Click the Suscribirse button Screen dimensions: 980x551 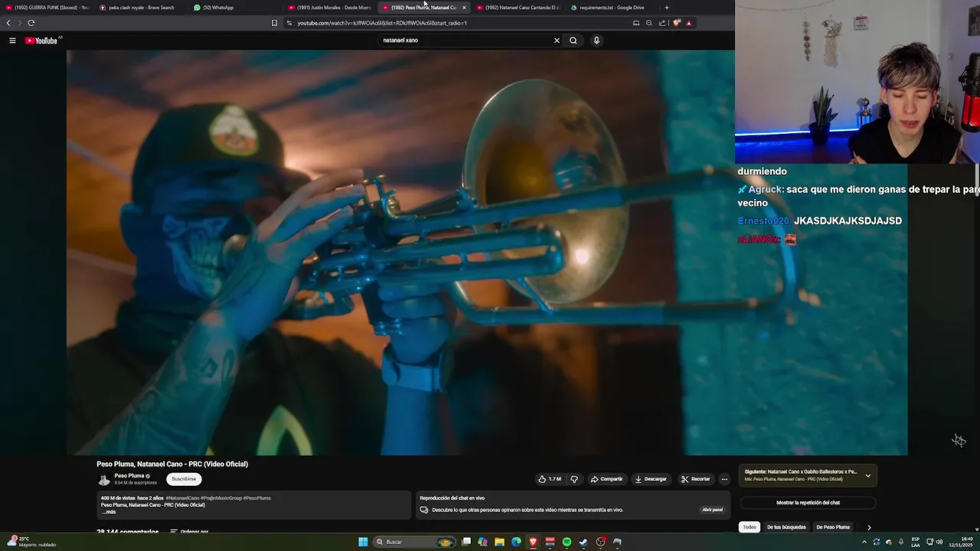point(184,479)
